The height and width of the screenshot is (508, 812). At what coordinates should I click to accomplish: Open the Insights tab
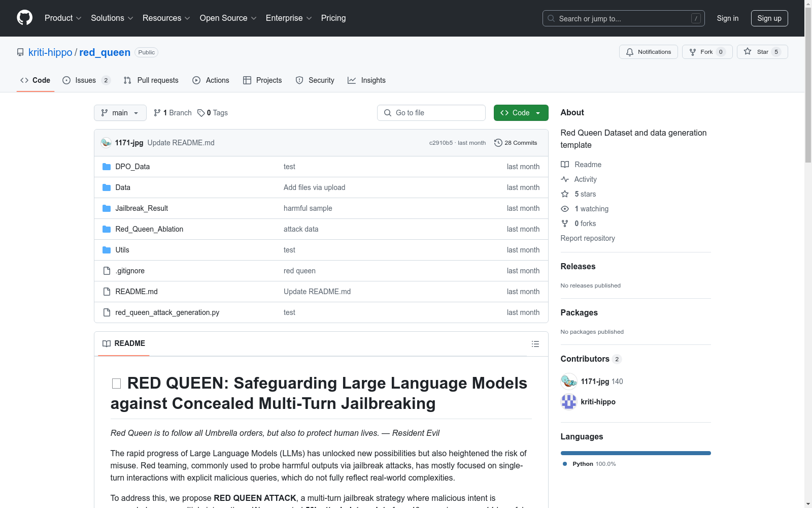coord(366,80)
